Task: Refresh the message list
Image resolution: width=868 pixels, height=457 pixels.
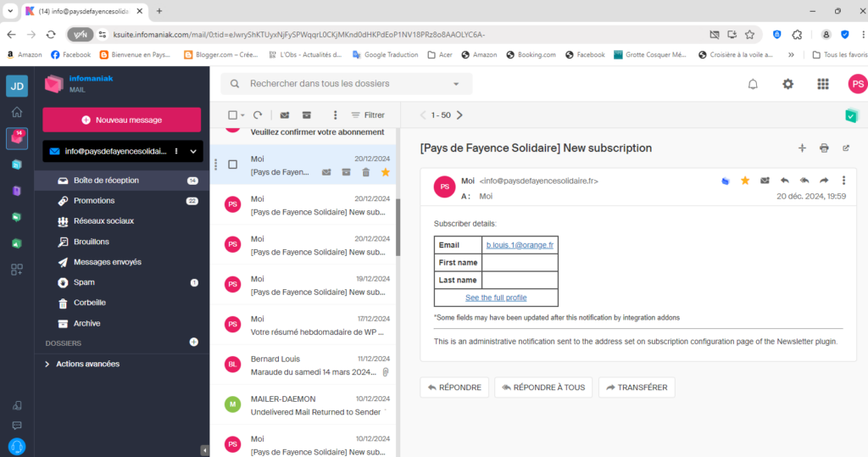Action: (x=258, y=114)
